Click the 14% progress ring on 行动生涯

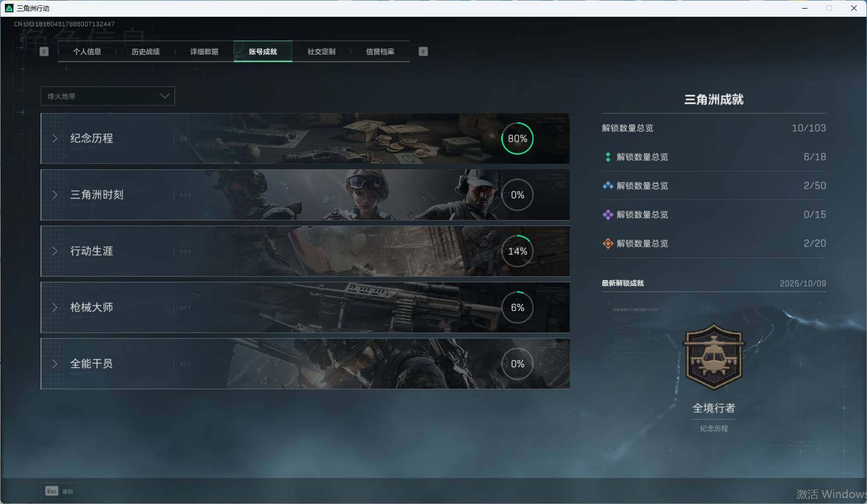[517, 251]
